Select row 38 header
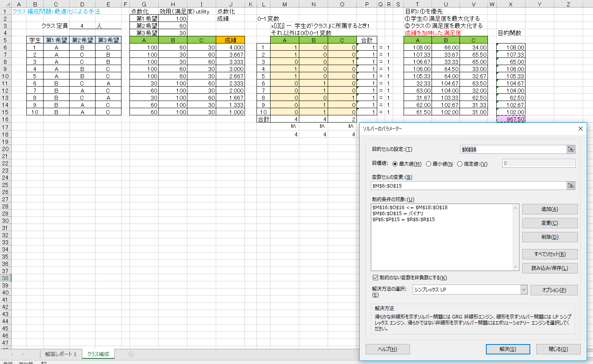Image resolution: width=593 pixels, height=364 pixels. [5, 278]
